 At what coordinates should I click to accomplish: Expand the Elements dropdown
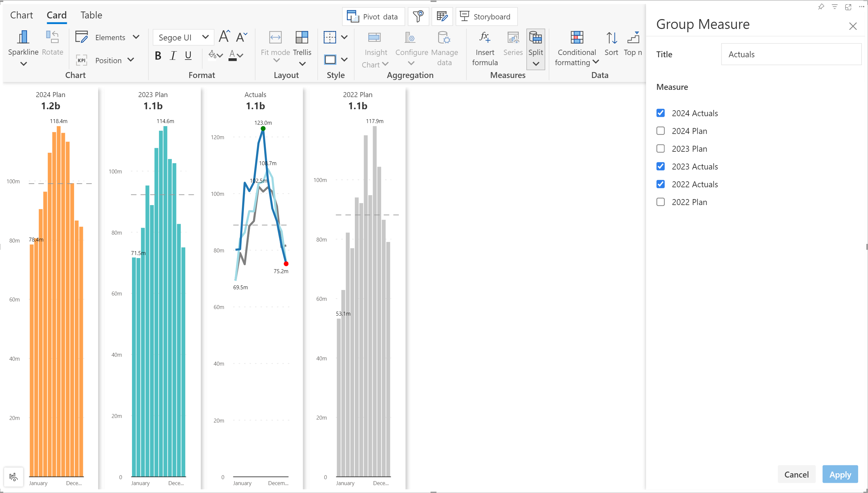point(136,37)
